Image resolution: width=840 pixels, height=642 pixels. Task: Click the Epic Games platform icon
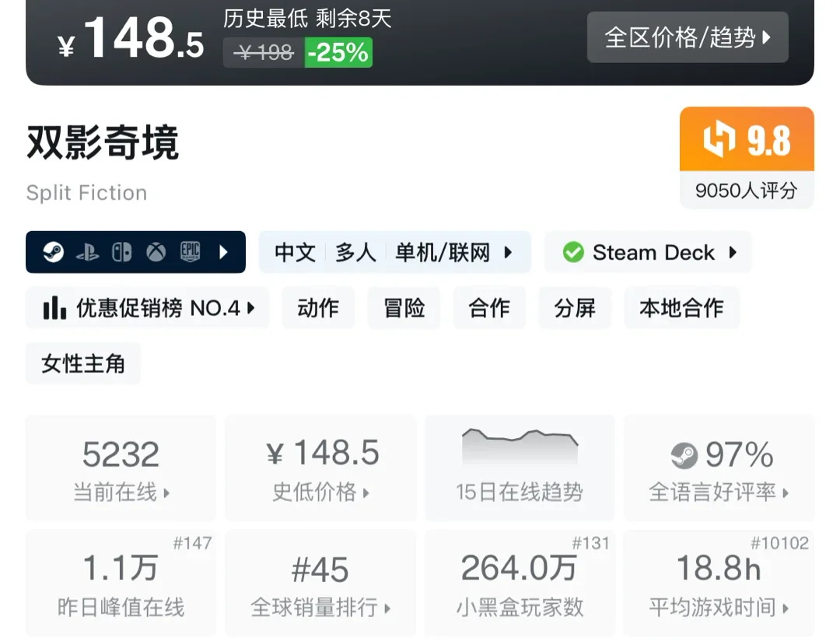pos(191,252)
